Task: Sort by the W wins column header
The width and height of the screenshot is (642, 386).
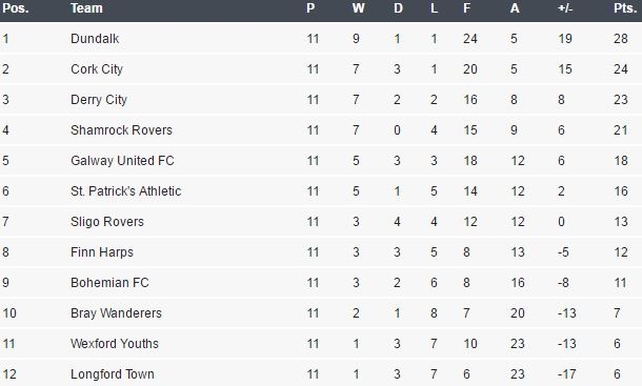Action: coord(358,8)
